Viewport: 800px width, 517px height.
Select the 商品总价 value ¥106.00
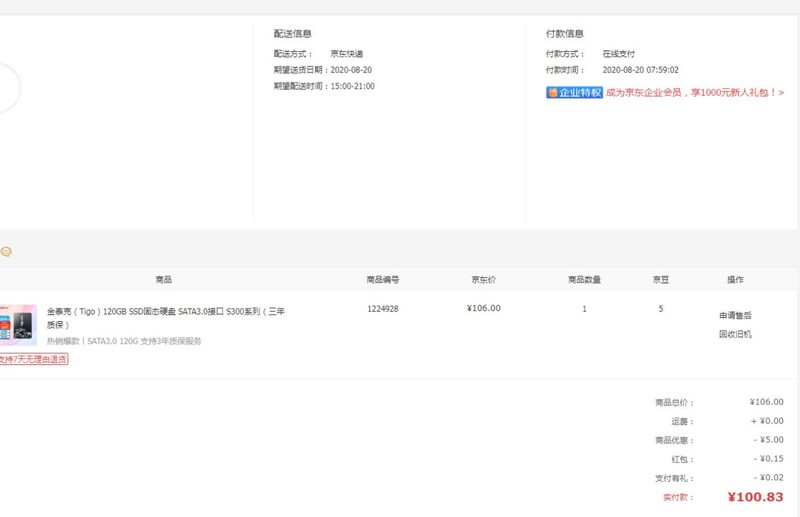click(767, 402)
